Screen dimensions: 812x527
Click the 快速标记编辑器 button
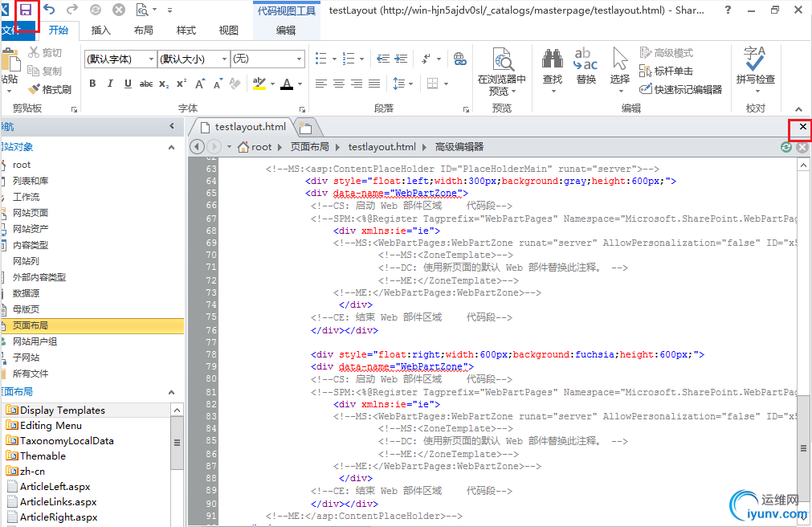pos(681,90)
